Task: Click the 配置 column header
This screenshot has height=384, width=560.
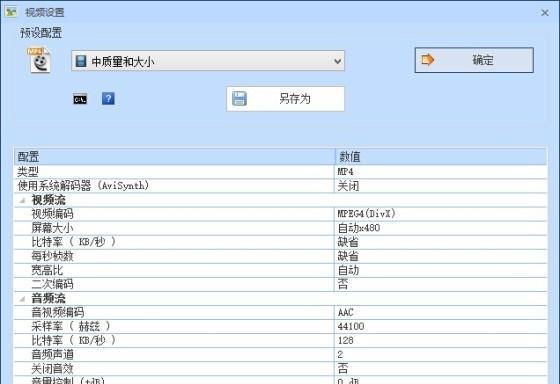Action: click(174, 156)
